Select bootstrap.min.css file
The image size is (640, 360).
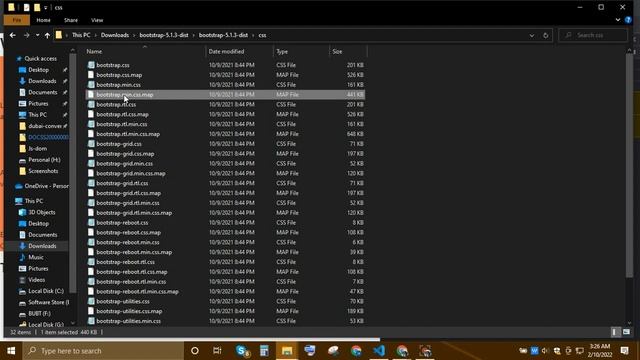point(118,84)
